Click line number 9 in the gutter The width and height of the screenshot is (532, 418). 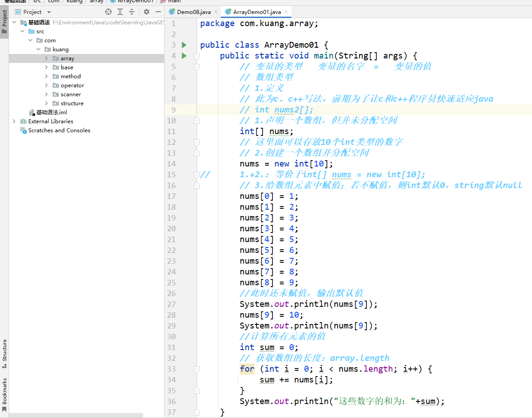pyautogui.click(x=174, y=110)
